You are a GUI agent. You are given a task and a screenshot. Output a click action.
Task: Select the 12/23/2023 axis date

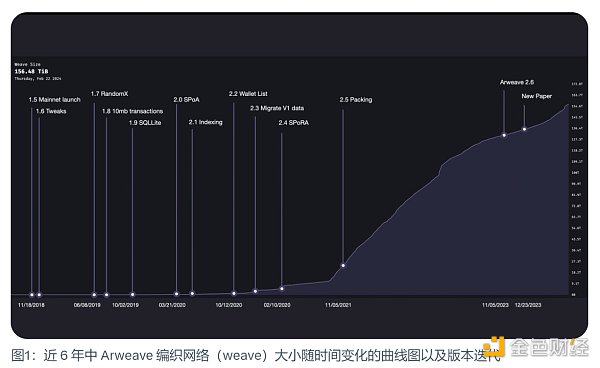click(x=528, y=305)
